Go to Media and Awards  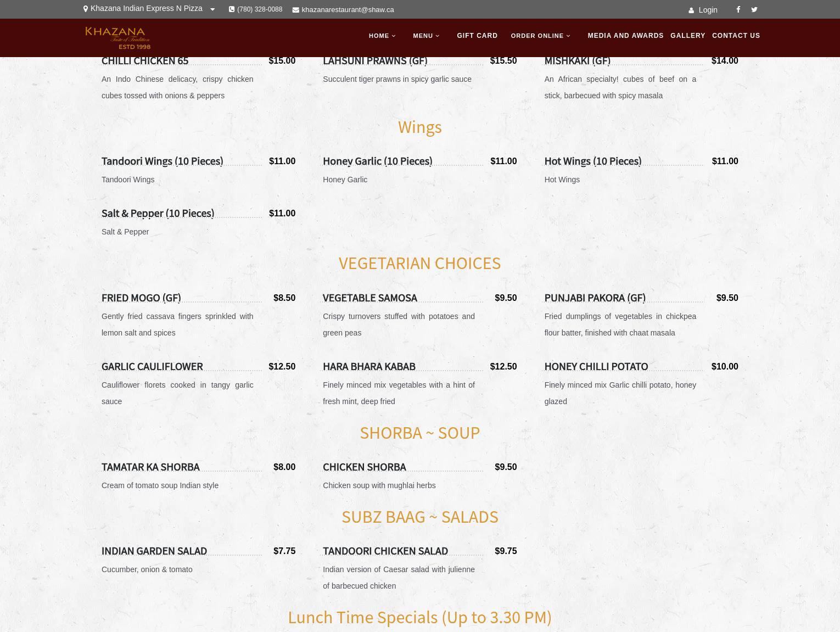(x=625, y=36)
